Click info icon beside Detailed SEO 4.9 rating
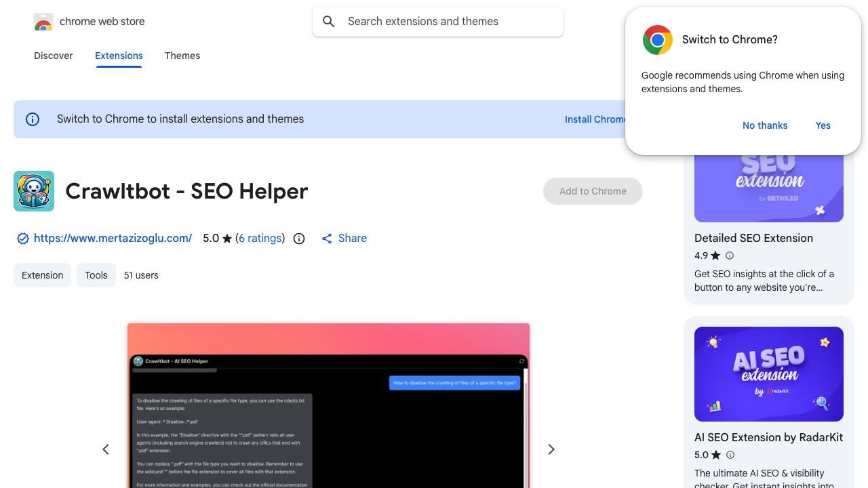The image size is (868, 488). 730,256
